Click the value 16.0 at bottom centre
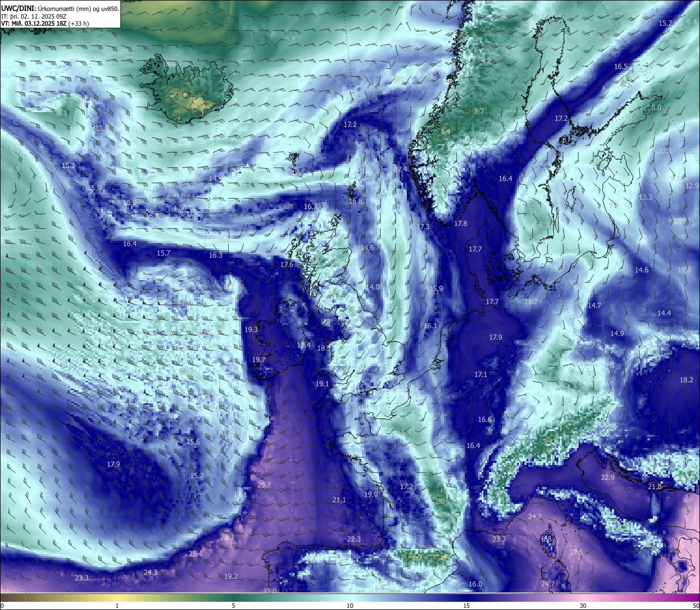The width and height of the screenshot is (700, 610). pos(476,584)
